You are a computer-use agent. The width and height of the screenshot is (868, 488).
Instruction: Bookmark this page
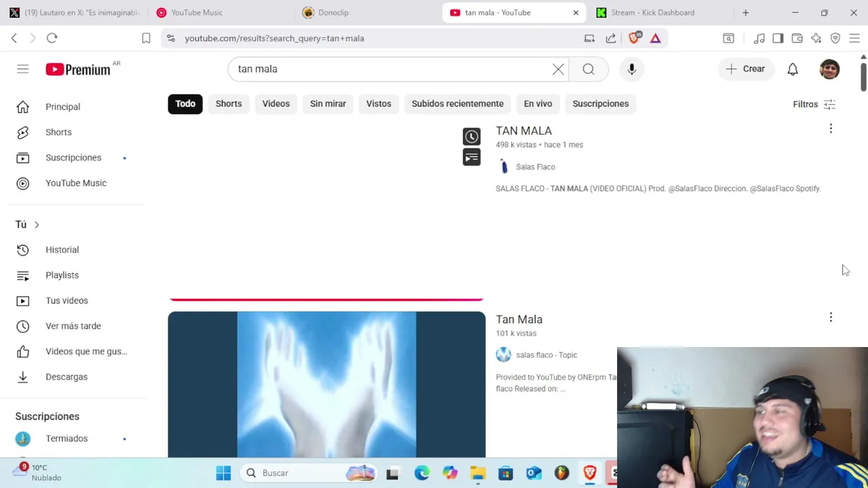pos(146,39)
